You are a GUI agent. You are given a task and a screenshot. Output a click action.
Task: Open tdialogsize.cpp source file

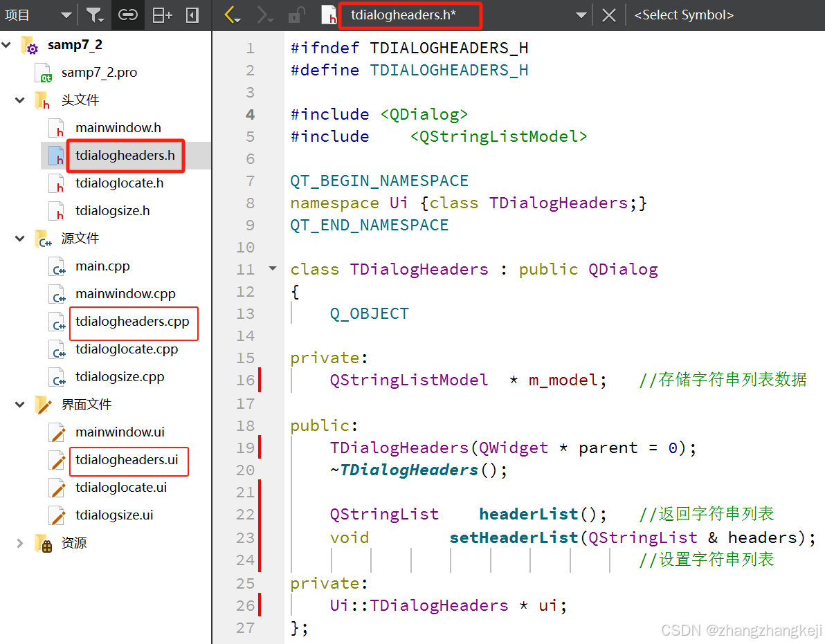(120, 377)
